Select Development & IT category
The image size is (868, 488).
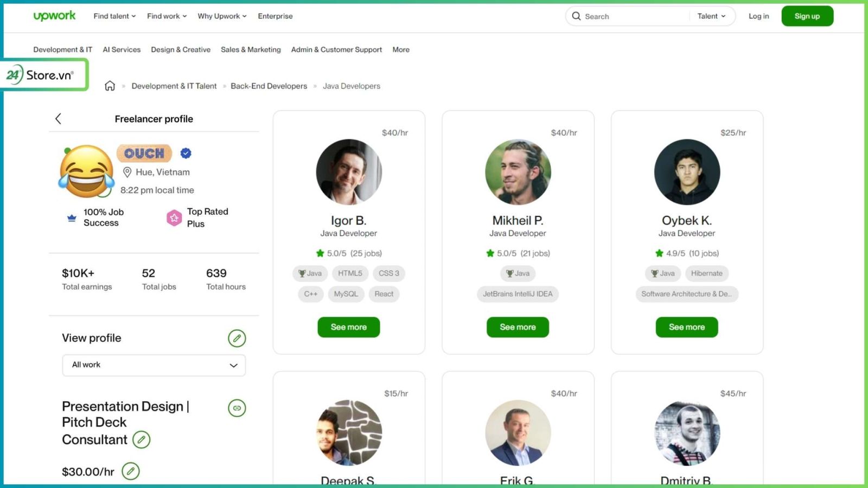(63, 49)
